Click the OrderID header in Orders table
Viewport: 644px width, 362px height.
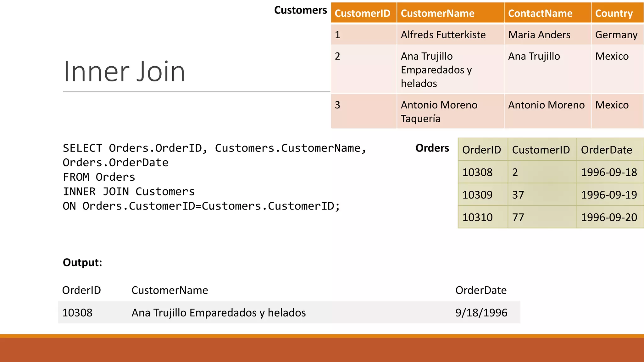pyautogui.click(x=481, y=150)
